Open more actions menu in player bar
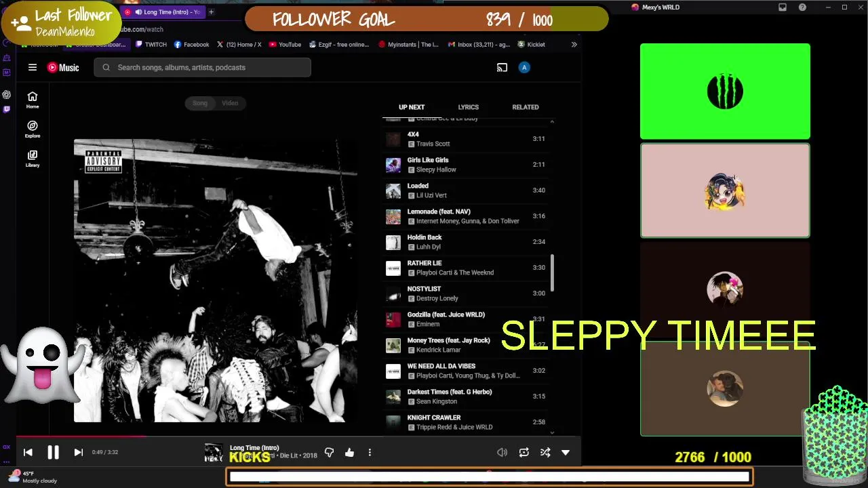Image resolution: width=868 pixels, height=488 pixels. (x=370, y=452)
